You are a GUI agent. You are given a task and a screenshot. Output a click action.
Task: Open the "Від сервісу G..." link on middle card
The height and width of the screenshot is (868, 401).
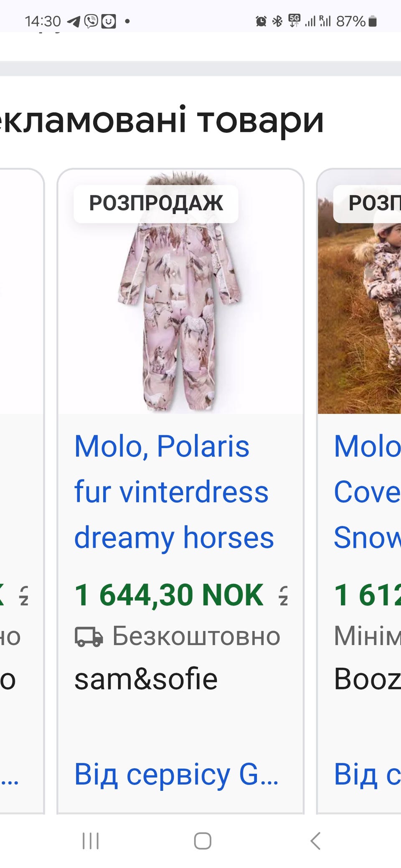[x=176, y=774]
